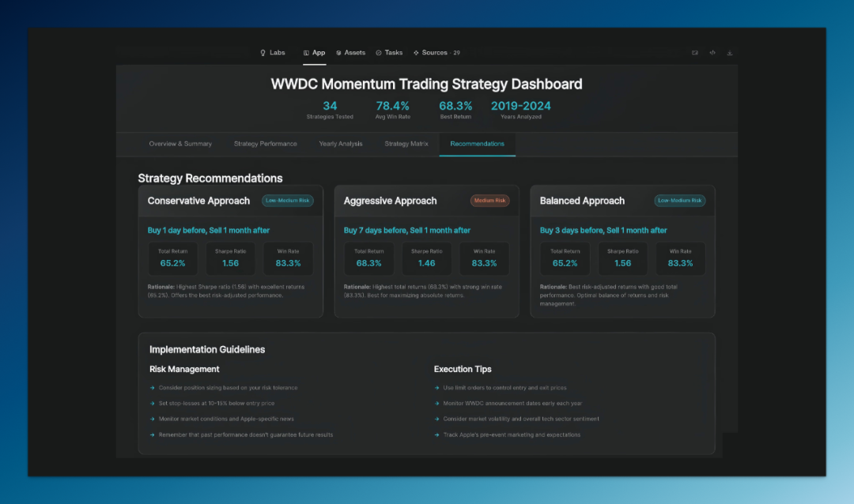Click the Labs lightbulb icon

263,53
